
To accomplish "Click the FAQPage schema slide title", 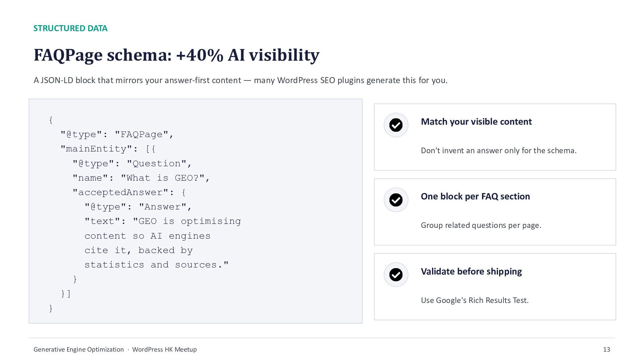I will point(176,55).
